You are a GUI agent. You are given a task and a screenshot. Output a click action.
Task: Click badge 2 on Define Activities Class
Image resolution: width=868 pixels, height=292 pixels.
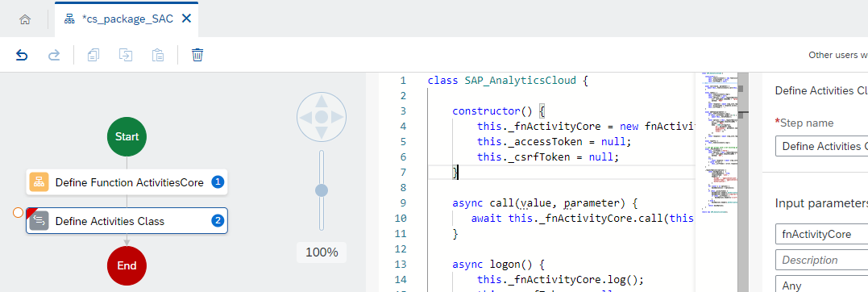[218, 221]
